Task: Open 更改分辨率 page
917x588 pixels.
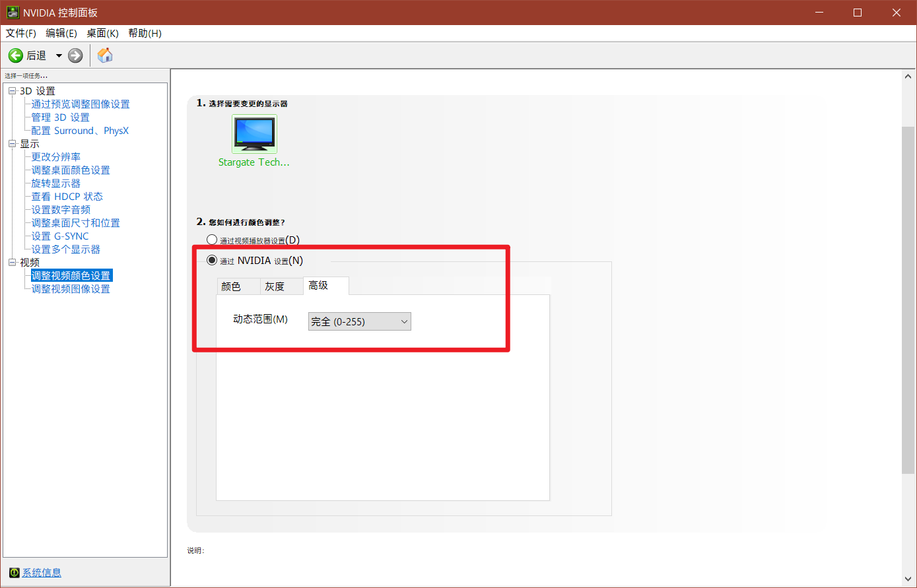Action: click(56, 157)
